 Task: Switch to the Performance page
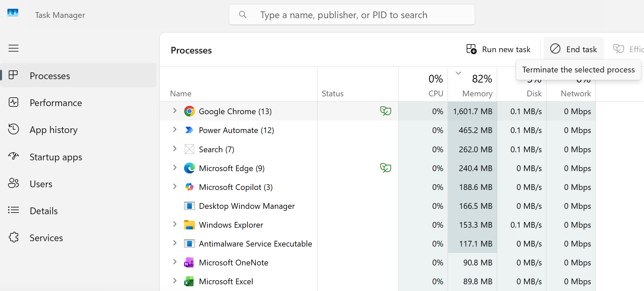click(x=78, y=102)
